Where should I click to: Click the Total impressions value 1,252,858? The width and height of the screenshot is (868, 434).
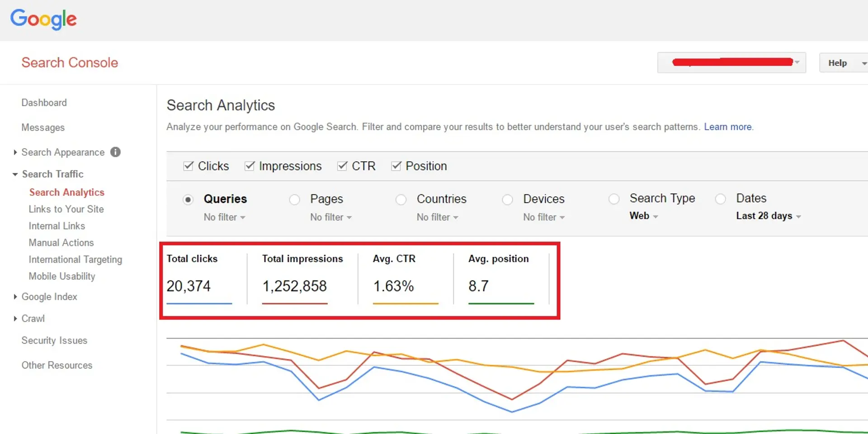point(295,286)
